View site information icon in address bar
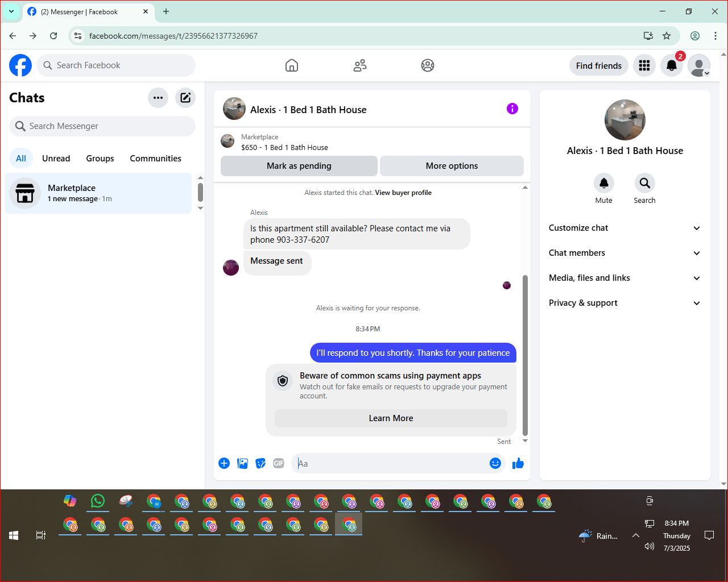 pyautogui.click(x=78, y=36)
